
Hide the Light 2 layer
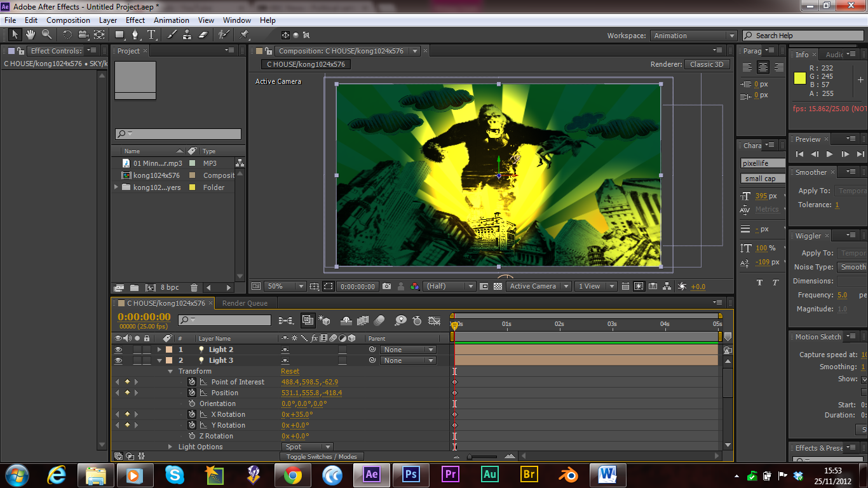[x=117, y=349]
